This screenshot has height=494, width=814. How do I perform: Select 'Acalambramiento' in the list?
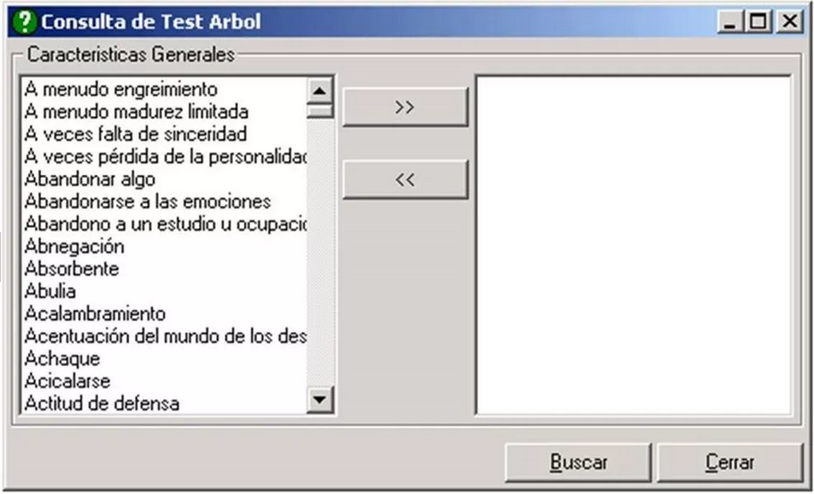[95, 313]
